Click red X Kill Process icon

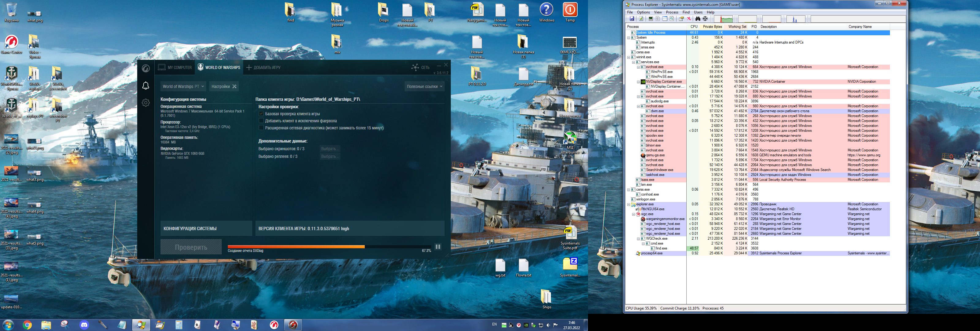(689, 19)
